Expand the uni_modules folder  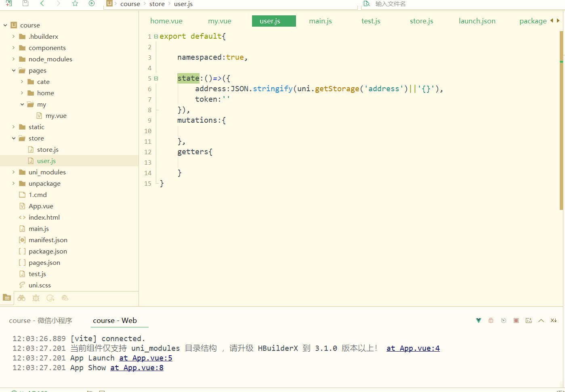coord(13,172)
